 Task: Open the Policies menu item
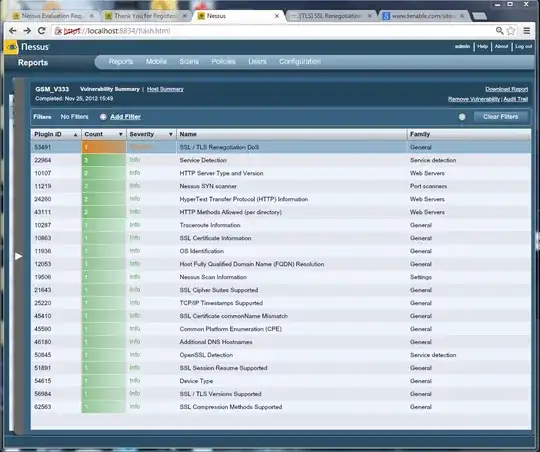223,62
